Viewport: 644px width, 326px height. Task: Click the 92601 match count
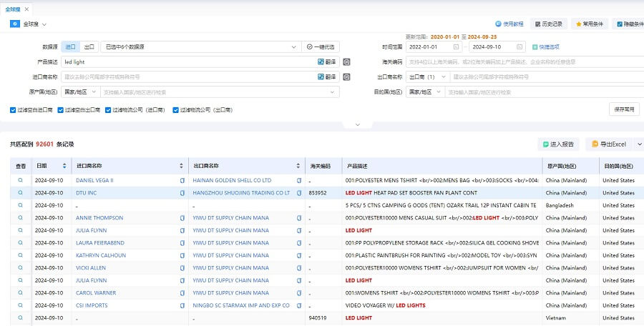click(45, 144)
